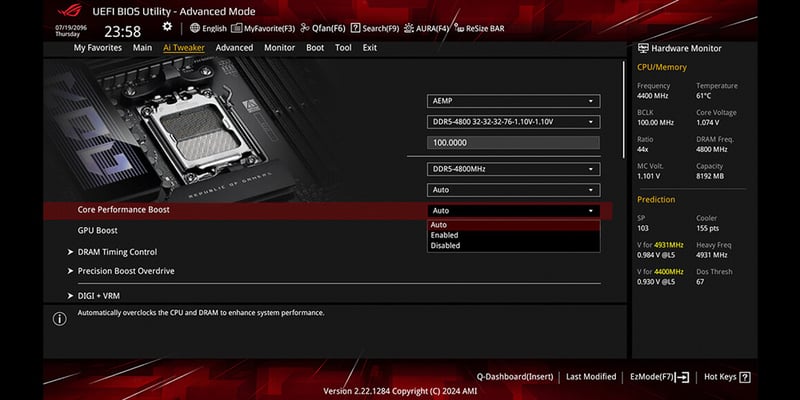Select Auto option in the open dropdown list

tap(438, 225)
